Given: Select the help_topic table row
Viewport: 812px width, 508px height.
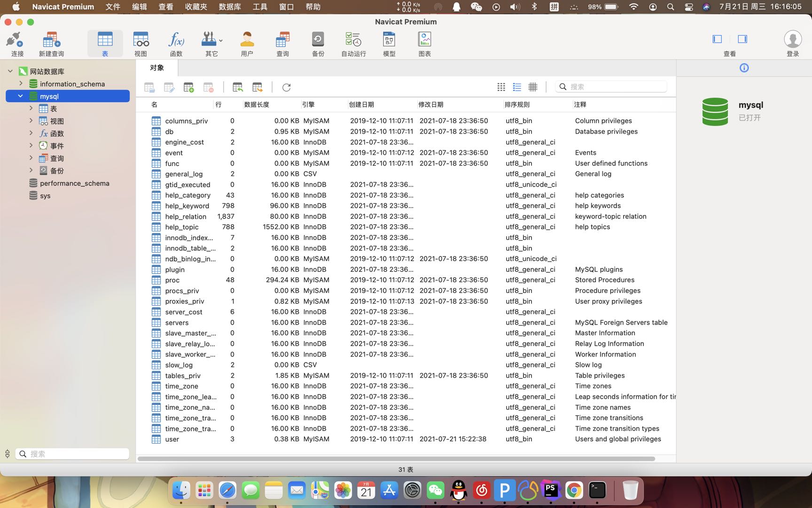Looking at the screenshot, I should tap(406, 227).
